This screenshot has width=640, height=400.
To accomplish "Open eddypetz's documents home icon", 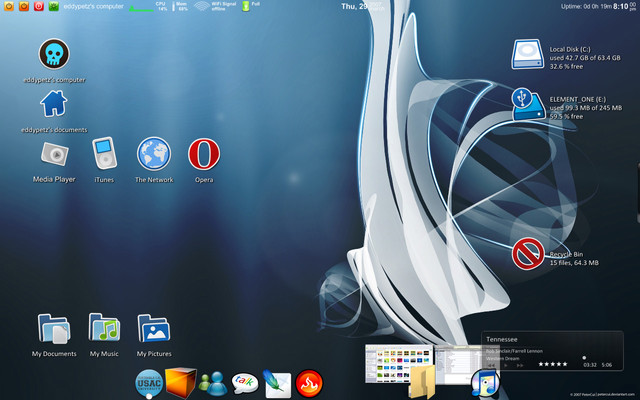I will [x=54, y=104].
